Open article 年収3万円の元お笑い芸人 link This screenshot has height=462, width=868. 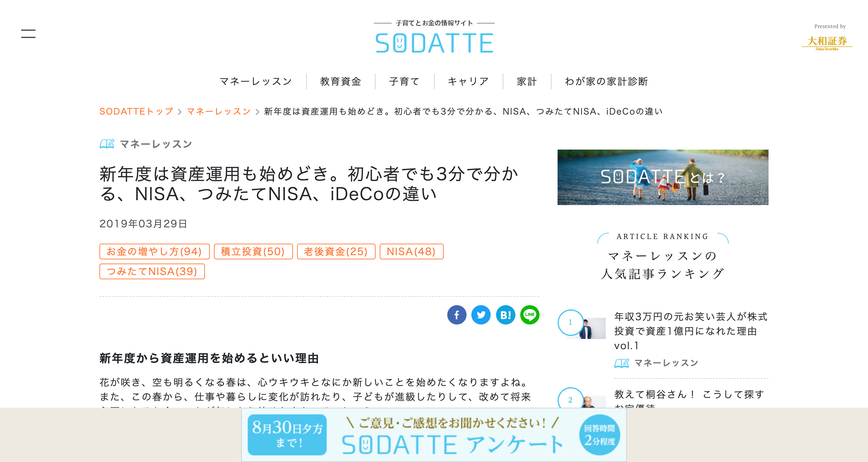[691, 331]
